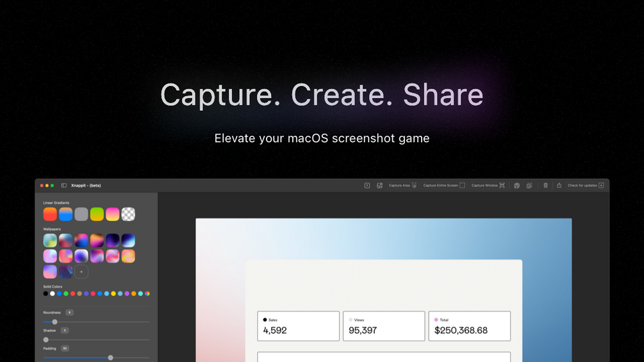Pick the tan brown solid color dot
644x362 pixels.
click(79, 293)
